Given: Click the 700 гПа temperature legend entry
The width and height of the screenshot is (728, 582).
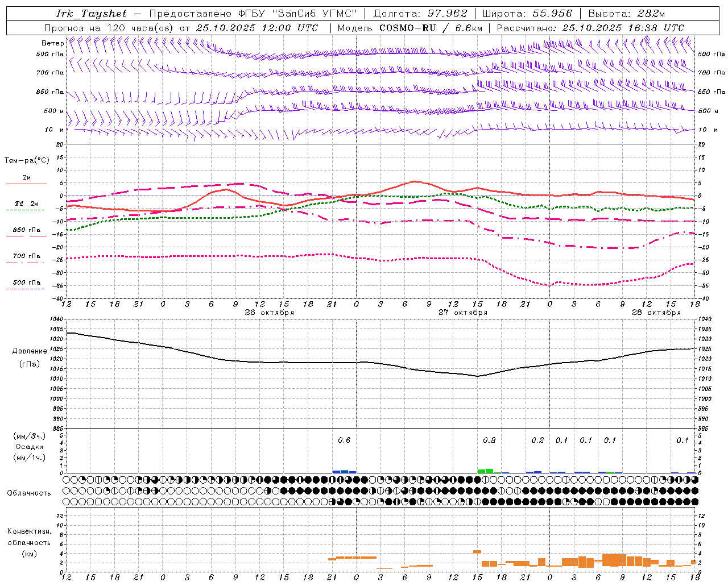Looking at the screenshot, I should [x=27, y=256].
